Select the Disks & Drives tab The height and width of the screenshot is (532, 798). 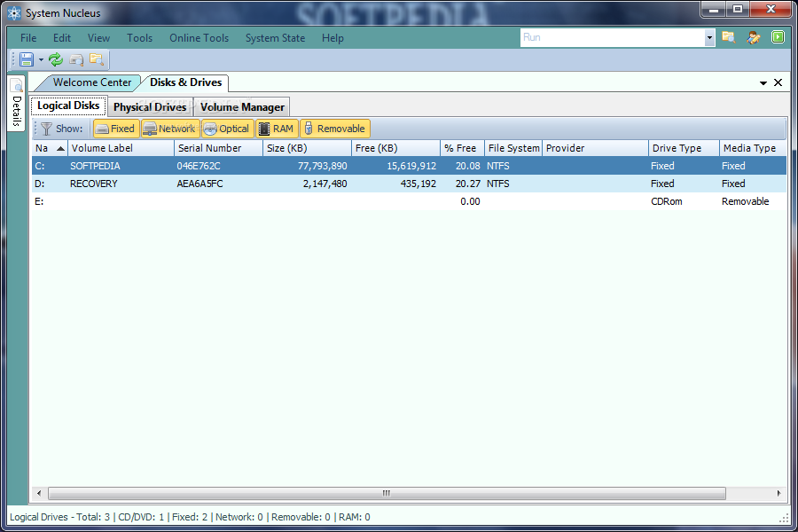[186, 82]
